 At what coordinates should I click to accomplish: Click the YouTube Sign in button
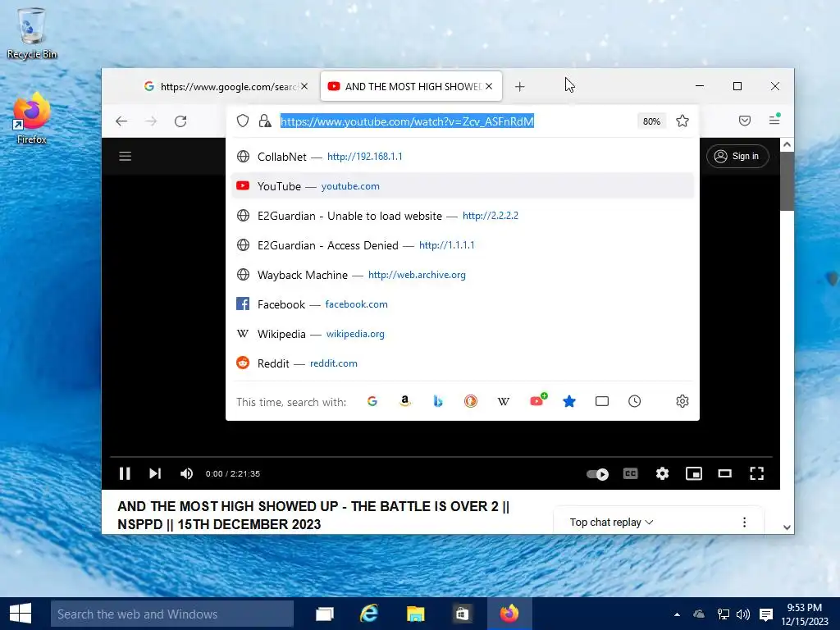click(737, 156)
